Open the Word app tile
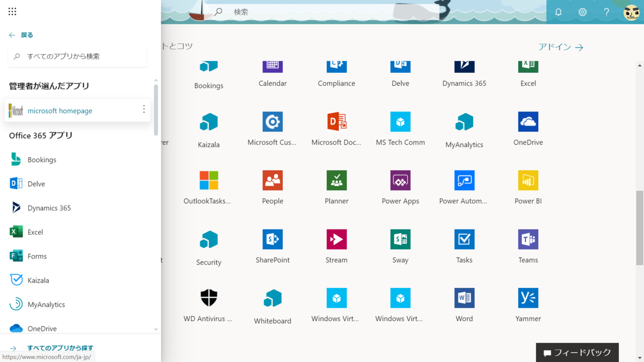 click(464, 305)
